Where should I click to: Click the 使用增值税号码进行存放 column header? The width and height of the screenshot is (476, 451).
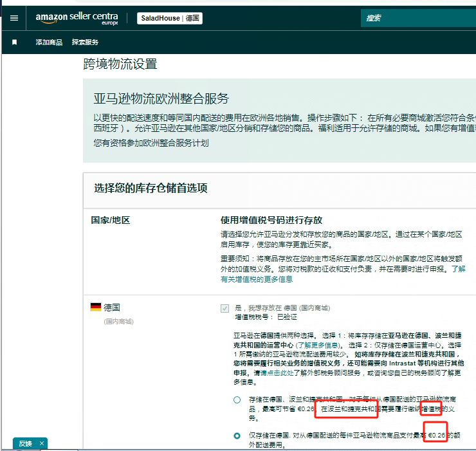pos(271,220)
